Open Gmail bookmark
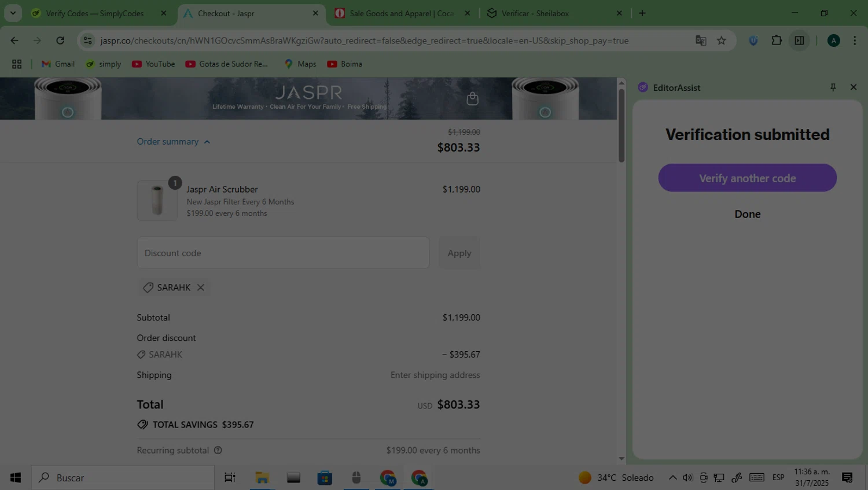The image size is (868, 490). pyautogui.click(x=58, y=64)
